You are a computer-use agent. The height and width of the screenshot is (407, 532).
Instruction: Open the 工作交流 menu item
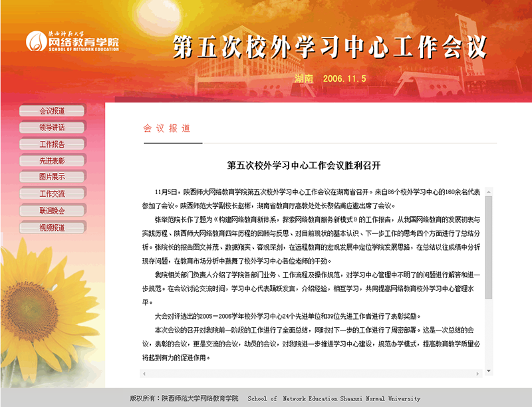(52, 194)
